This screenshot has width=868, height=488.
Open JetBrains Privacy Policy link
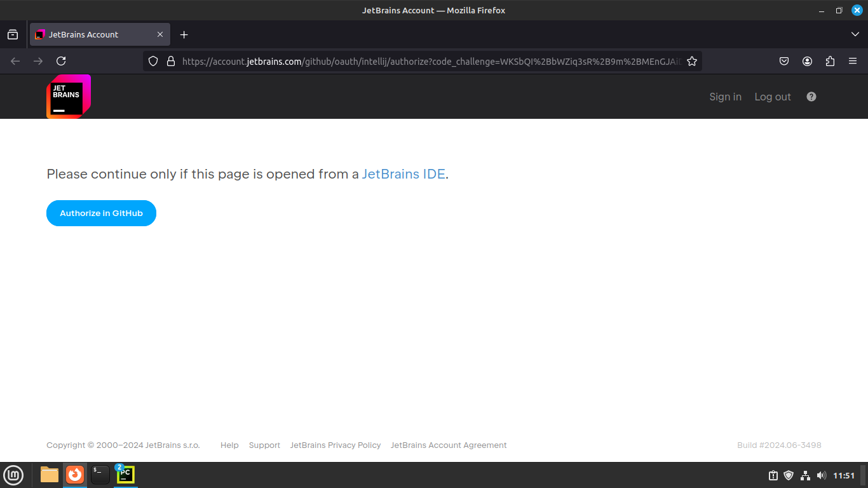pyautogui.click(x=336, y=445)
